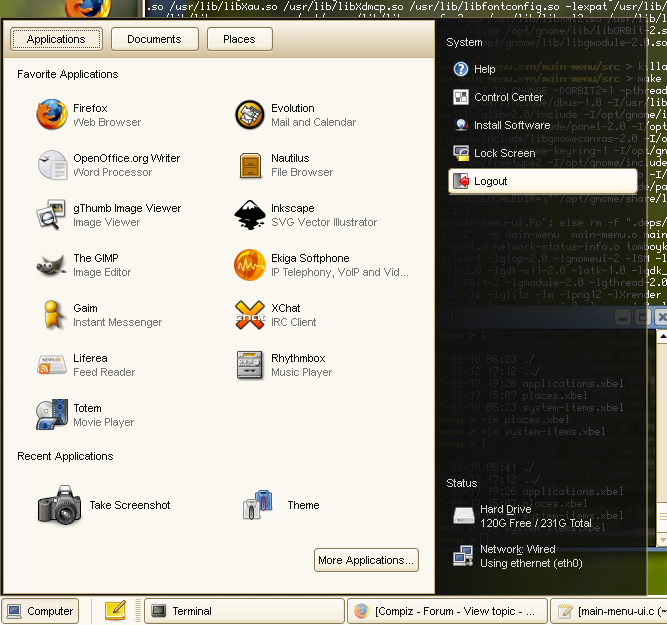
Task: Click 'SVG Vector Illustrator' description text
Action: click(324, 222)
